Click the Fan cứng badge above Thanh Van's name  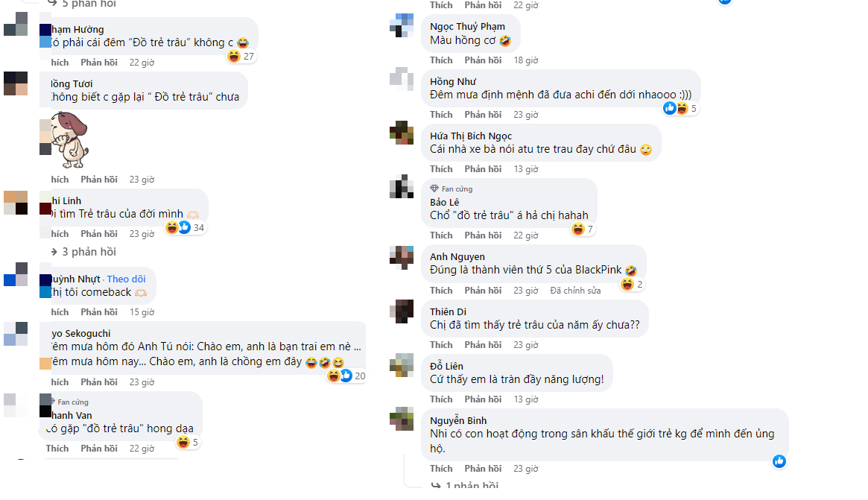75,401
